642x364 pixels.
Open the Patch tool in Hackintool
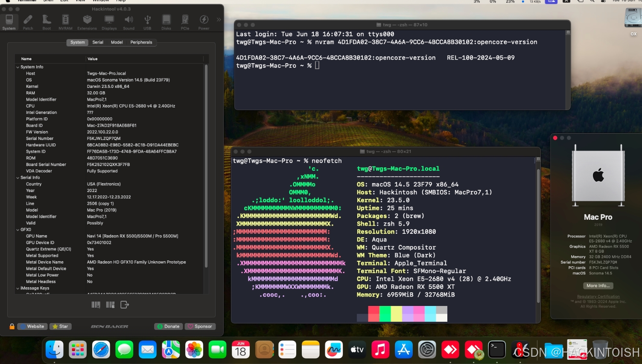click(x=28, y=22)
